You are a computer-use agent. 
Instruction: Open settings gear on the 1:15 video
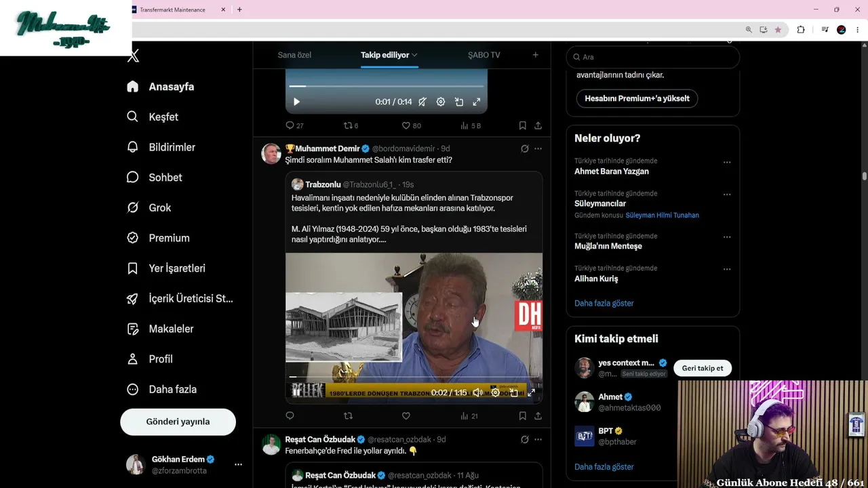click(496, 392)
